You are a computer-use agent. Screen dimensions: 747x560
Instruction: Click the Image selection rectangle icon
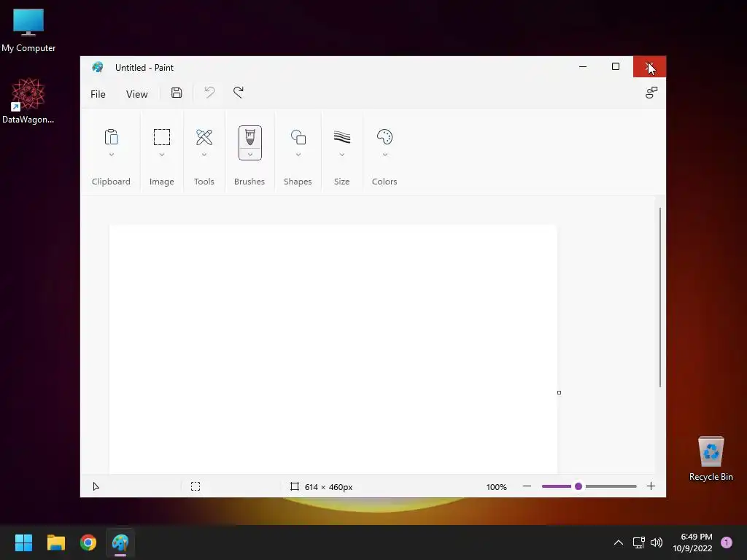[162, 137]
